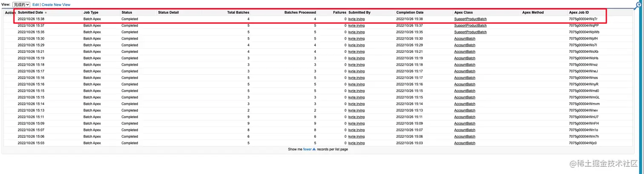Select job ID text 7075g00004rWmGL

coord(584,97)
